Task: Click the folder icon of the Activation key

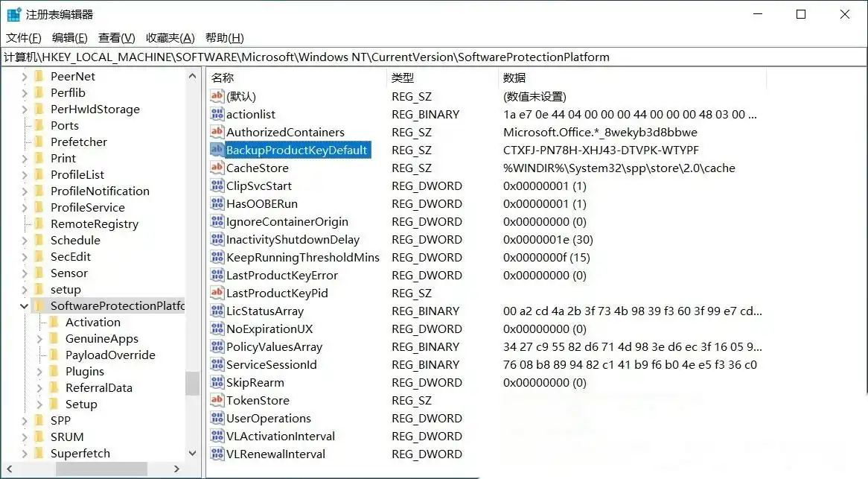Action: (54, 322)
